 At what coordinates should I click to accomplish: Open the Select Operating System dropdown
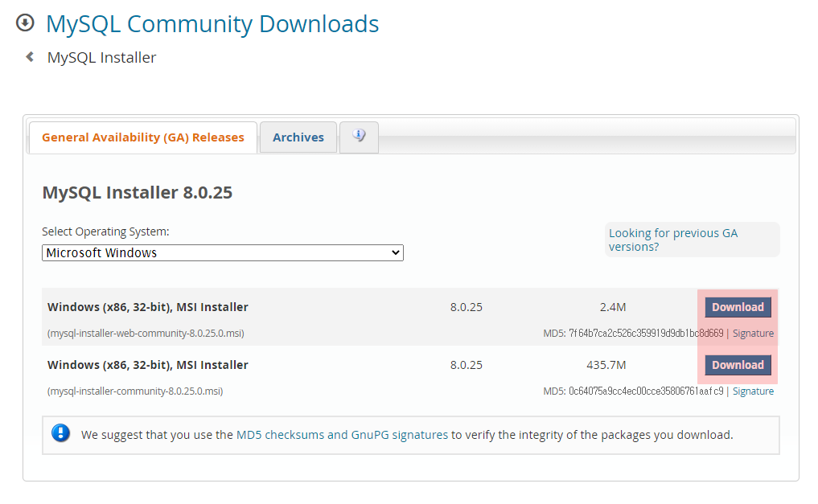(223, 252)
